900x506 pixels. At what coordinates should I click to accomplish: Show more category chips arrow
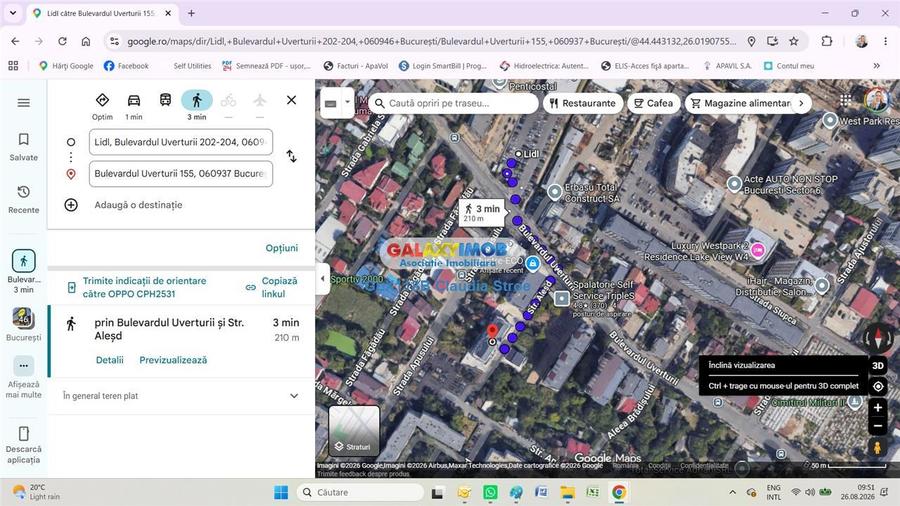[x=801, y=103]
